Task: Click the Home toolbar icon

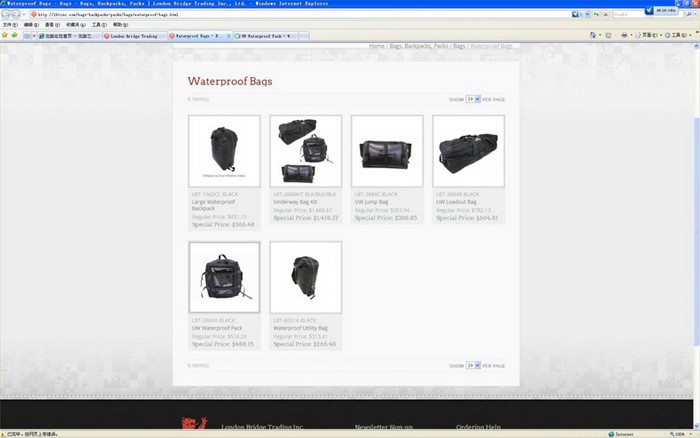Action: tap(592, 35)
